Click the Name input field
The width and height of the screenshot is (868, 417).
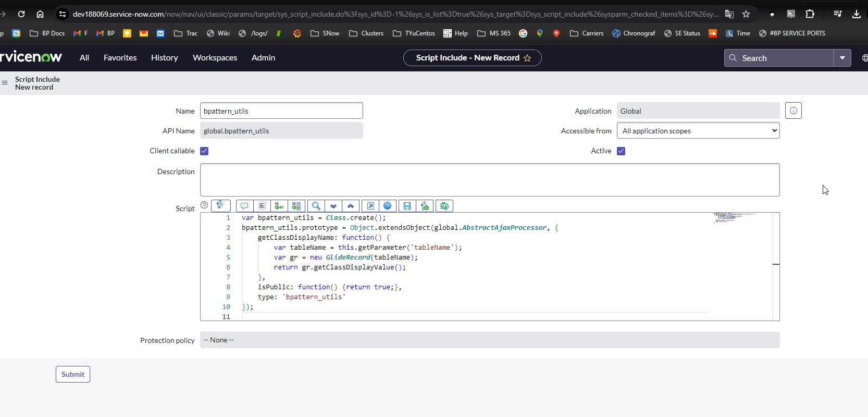[281, 111]
